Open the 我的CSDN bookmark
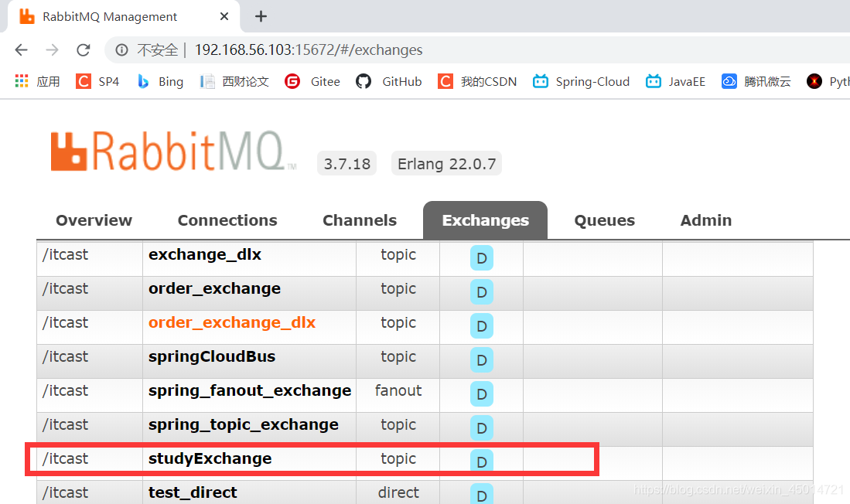850x504 pixels. tap(477, 81)
